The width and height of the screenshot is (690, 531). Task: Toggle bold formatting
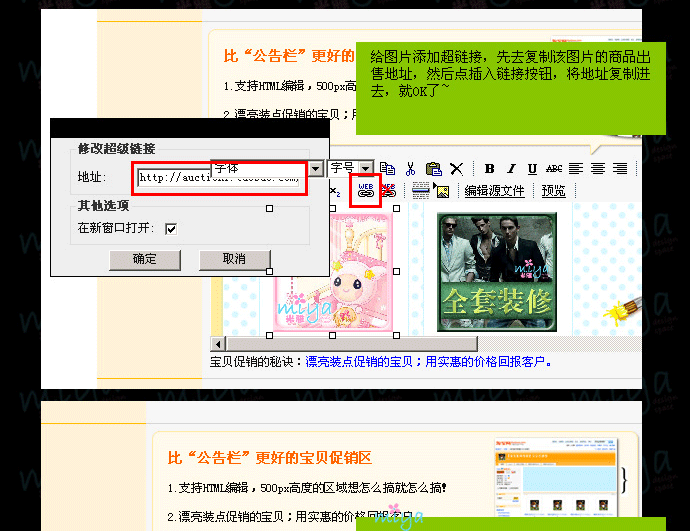point(490,168)
